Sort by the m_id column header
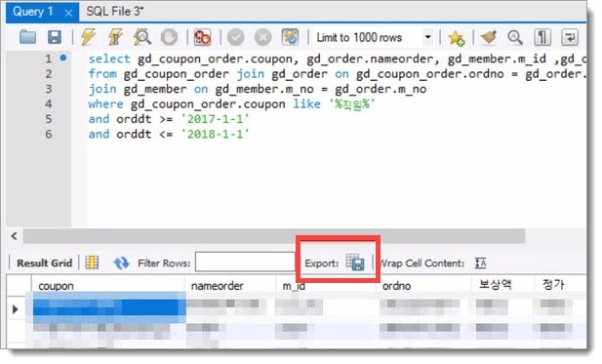Image resolution: width=602 pixels, height=364 pixels. [326, 286]
